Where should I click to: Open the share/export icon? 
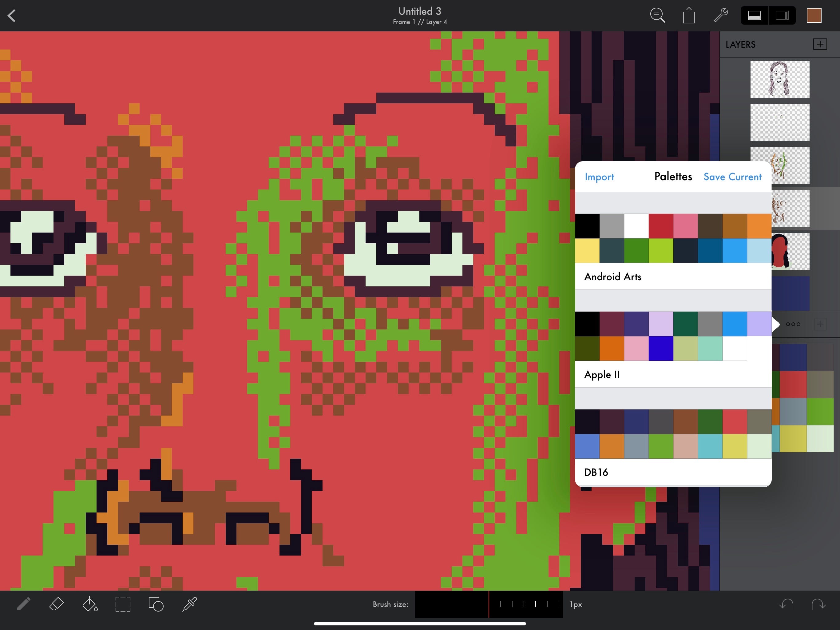click(689, 16)
